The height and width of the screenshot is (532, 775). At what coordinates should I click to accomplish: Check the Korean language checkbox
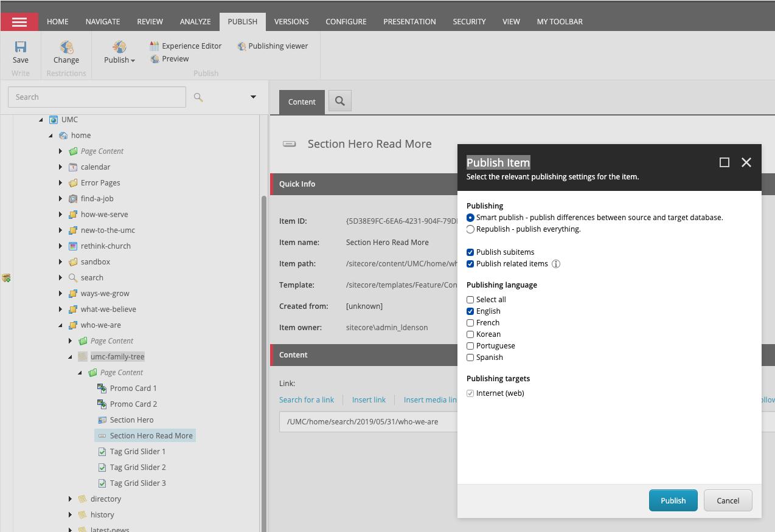470,334
